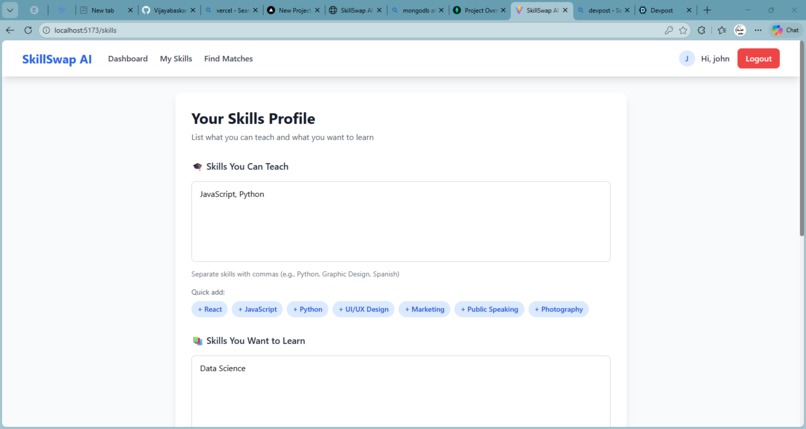Image resolution: width=806 pixels, height=429 pixels.
Task: Click the 'Your Skills Profile' heading
Action: [253, 119]
